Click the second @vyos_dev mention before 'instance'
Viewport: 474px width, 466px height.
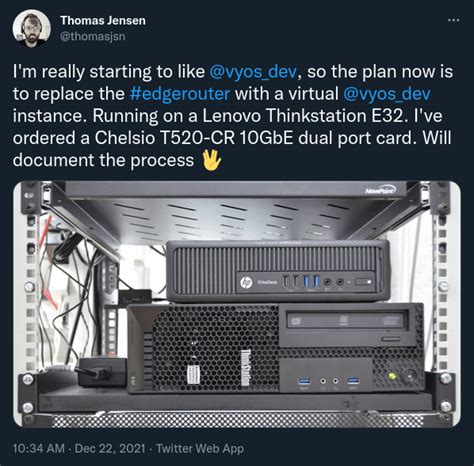(387, 94)
